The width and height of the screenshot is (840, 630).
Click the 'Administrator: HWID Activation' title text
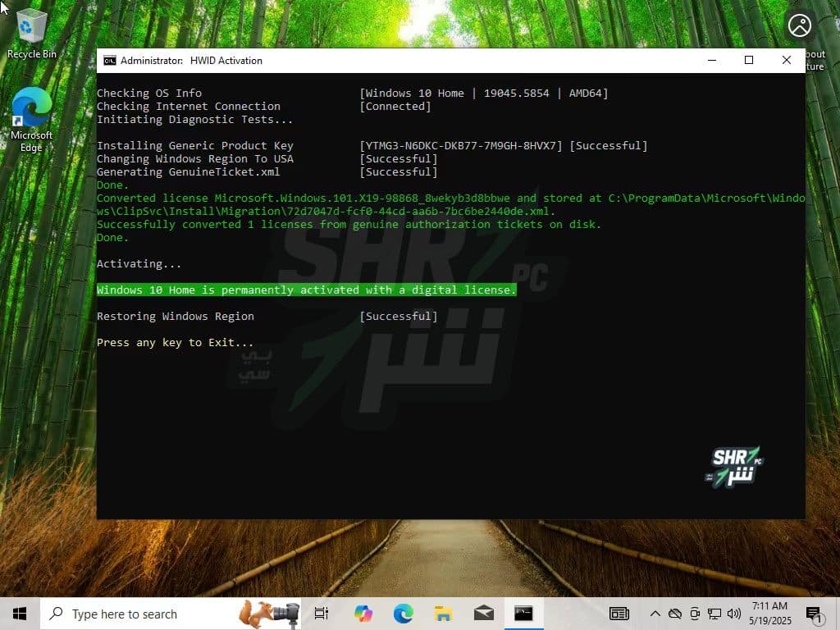point(191,61)
